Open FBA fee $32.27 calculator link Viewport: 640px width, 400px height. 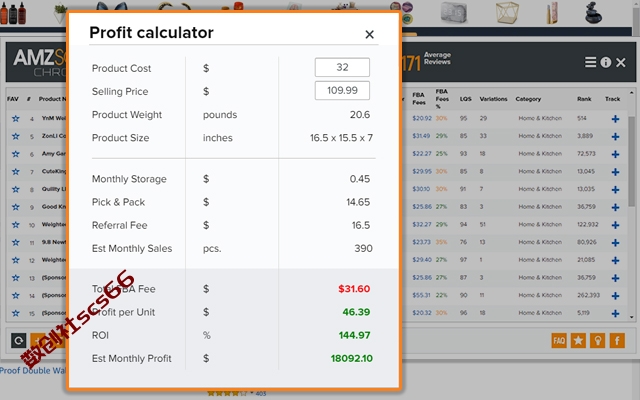[x=422, y=224]
